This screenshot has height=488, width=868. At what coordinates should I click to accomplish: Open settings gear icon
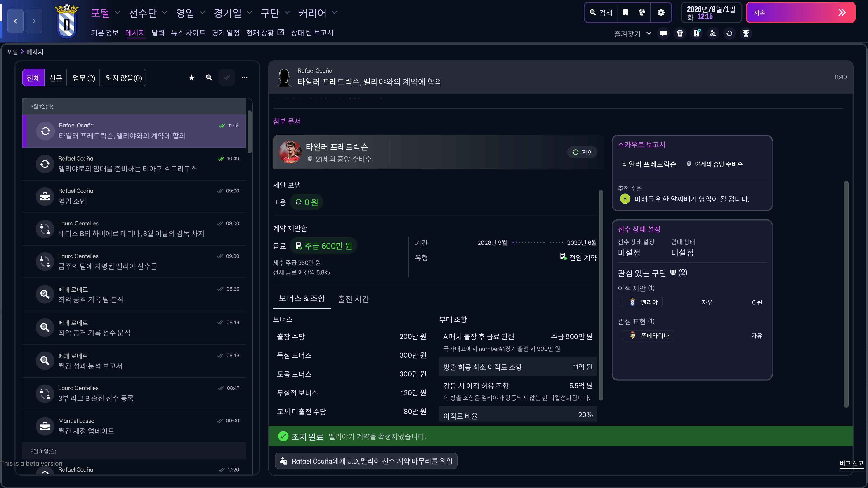tap(661, 12)
